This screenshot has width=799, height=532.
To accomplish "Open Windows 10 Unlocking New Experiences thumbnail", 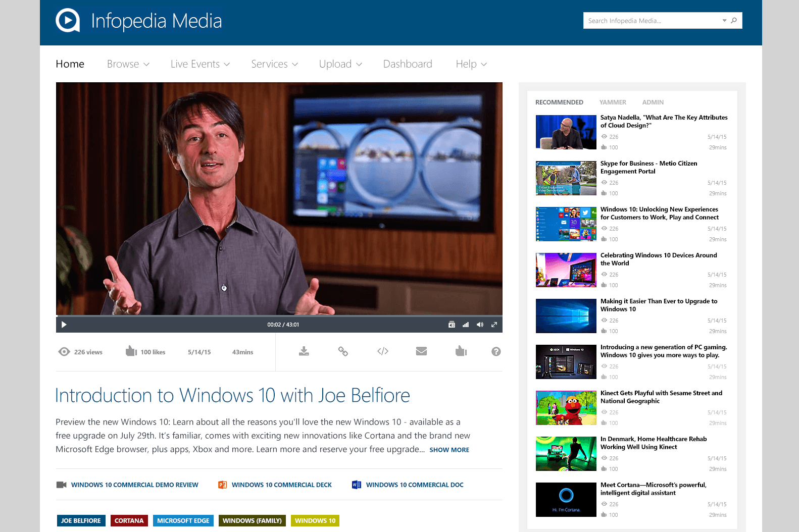I will (566, 224).
